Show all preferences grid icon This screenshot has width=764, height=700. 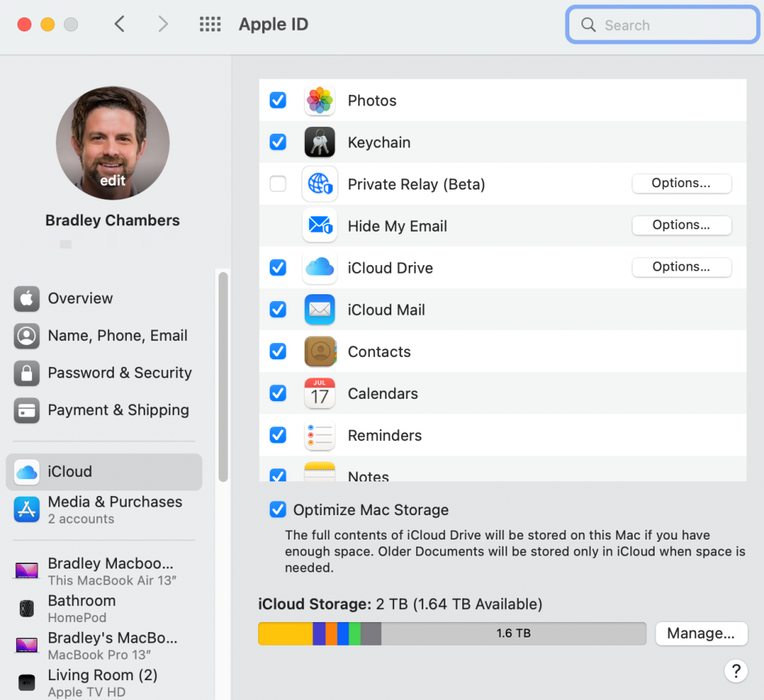(210, 24)
